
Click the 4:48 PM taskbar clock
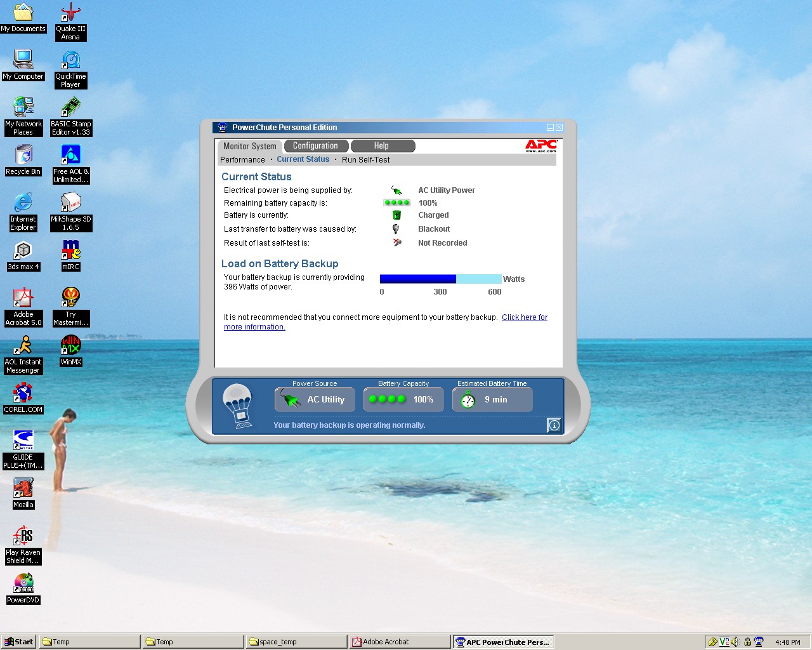point(787,642)
